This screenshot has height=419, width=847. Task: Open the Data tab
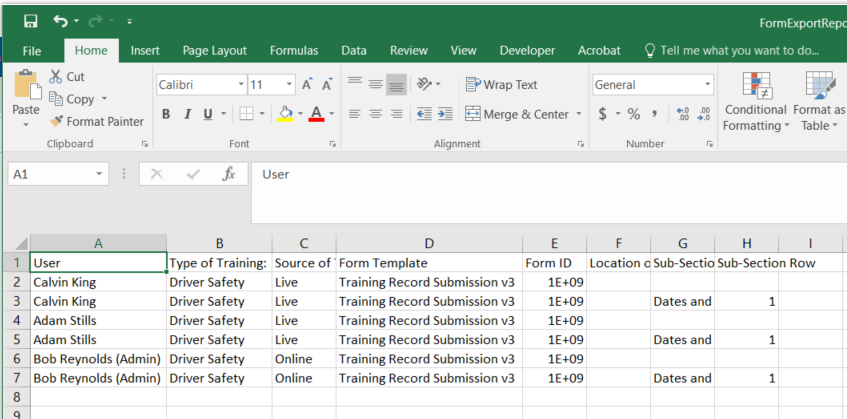point(354,51)
